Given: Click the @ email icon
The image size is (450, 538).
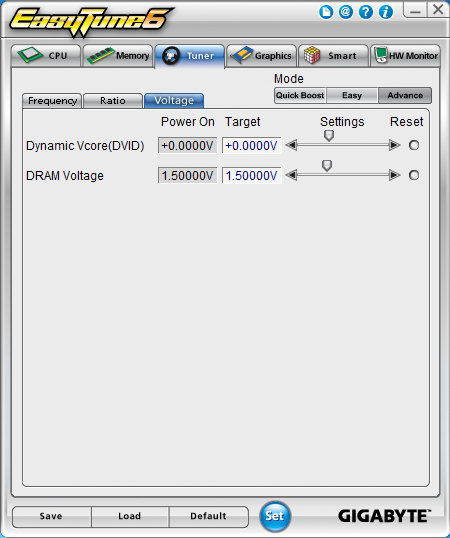Looking at the screenshot, I should [x=346, y=12].
